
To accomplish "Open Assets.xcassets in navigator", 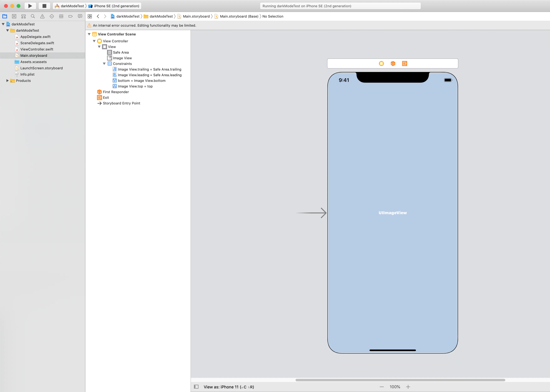I will click(33, 62).
